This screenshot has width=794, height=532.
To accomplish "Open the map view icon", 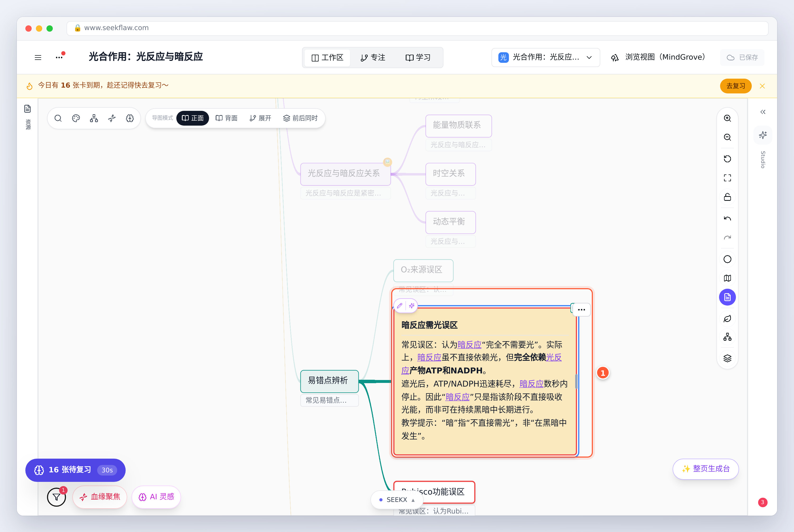I will pos(727,278).
